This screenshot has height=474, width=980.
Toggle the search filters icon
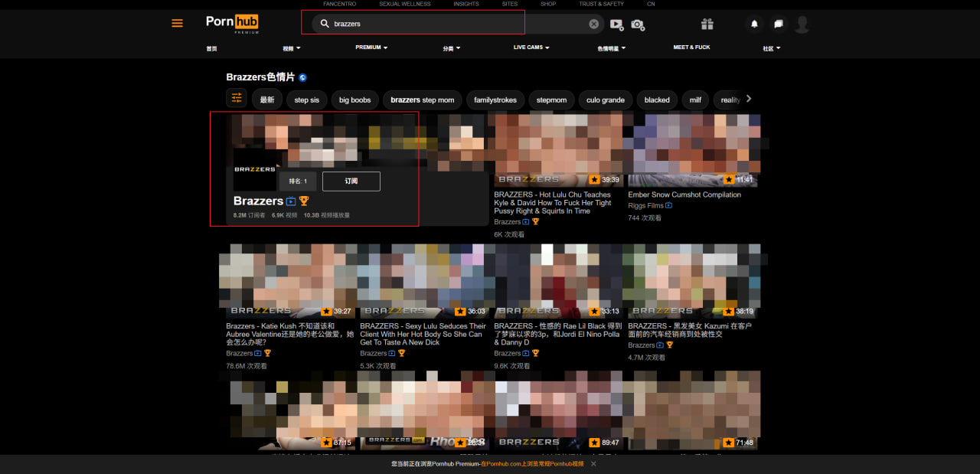[237, 99]
